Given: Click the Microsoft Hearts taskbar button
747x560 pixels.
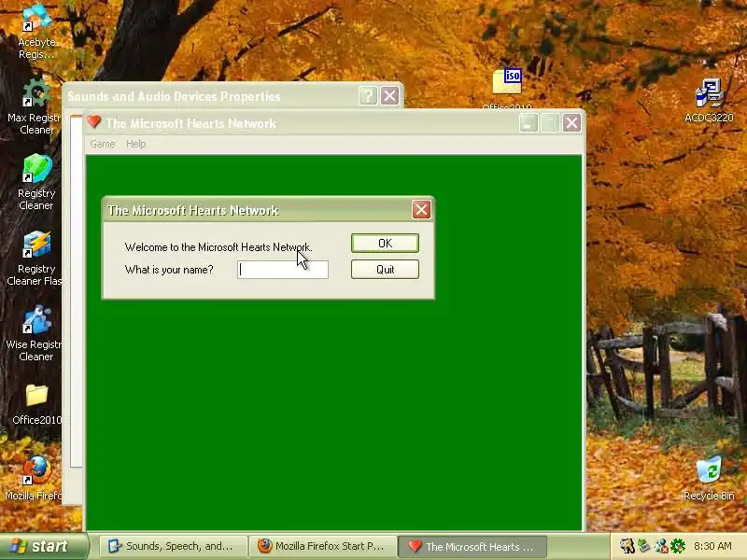Looking at the screenshot, I should 472,546.
